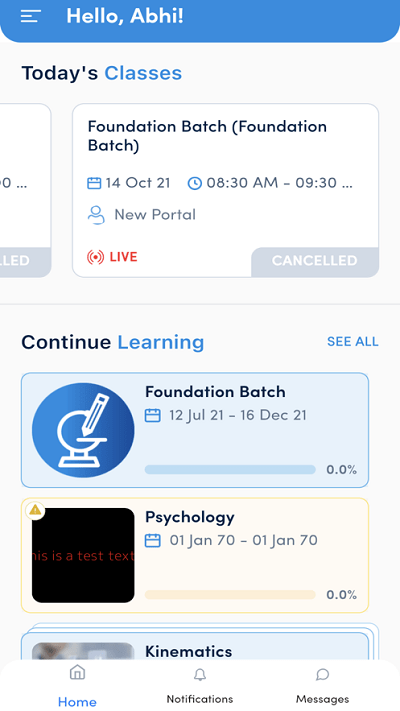The height and width of the screenshot is (711, 400).
Task: Tap the person icon next to New Portal
Action: tap(96, 215)
